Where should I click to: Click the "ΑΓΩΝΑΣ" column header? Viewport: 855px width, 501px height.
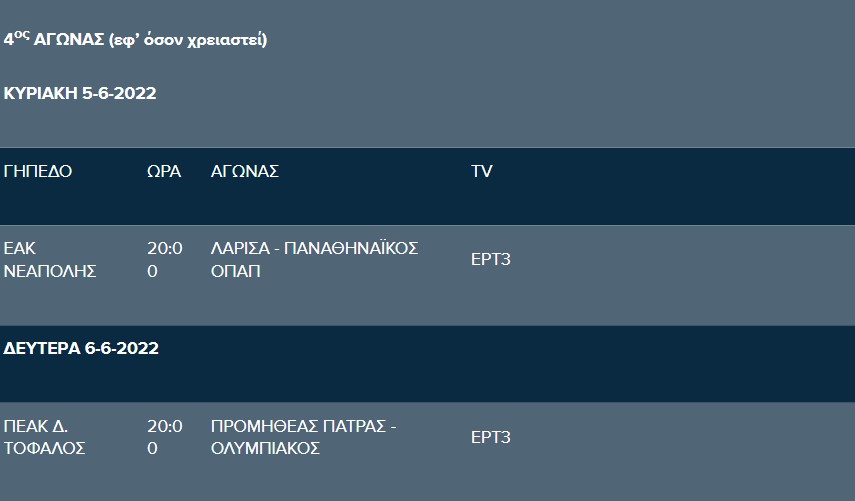245,171
